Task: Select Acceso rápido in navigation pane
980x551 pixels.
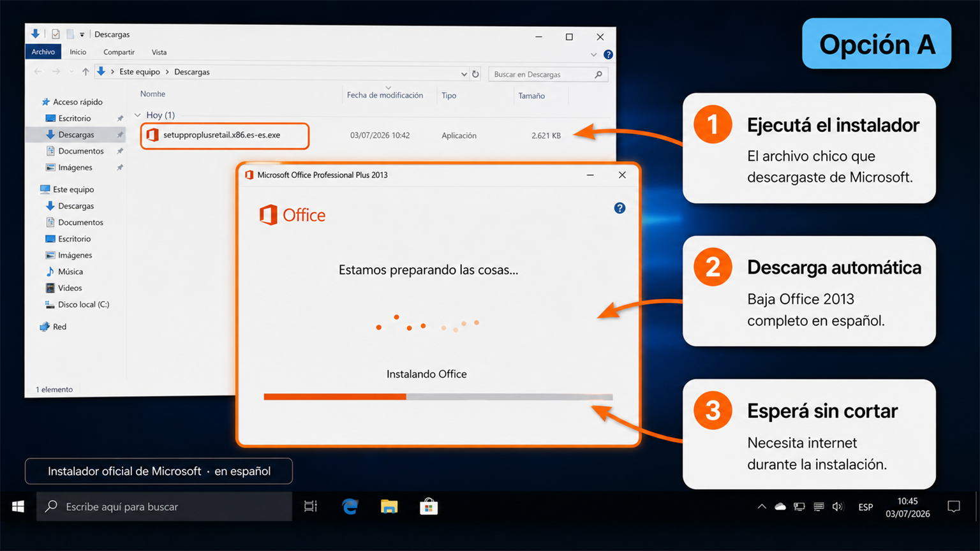Action: (78, 102)
